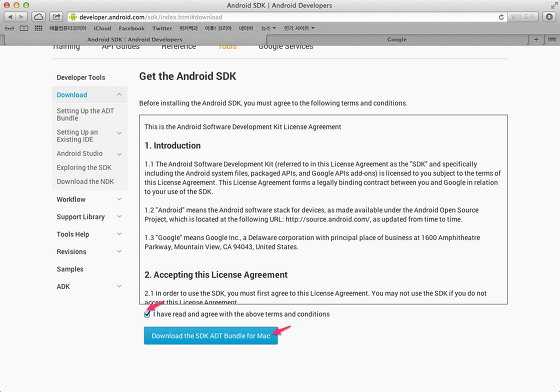Viewport: 560px width, 392px height.
Task: Switch to the Google tab
Action: (x=397, y=40)
